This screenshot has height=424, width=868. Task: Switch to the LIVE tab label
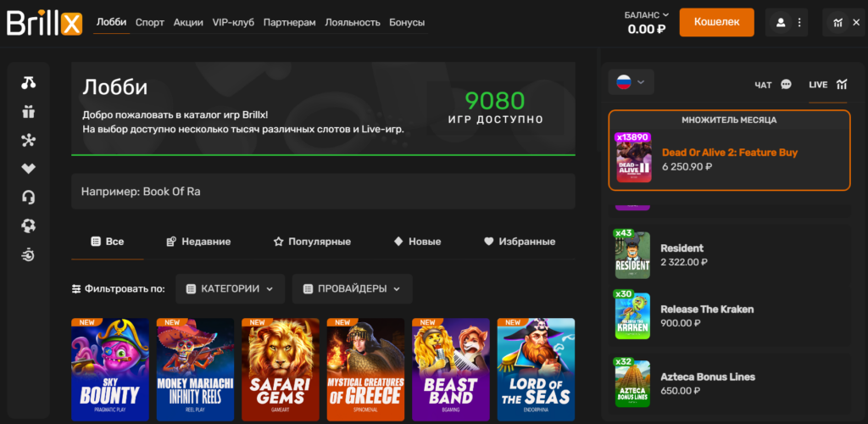click(818, 86)
